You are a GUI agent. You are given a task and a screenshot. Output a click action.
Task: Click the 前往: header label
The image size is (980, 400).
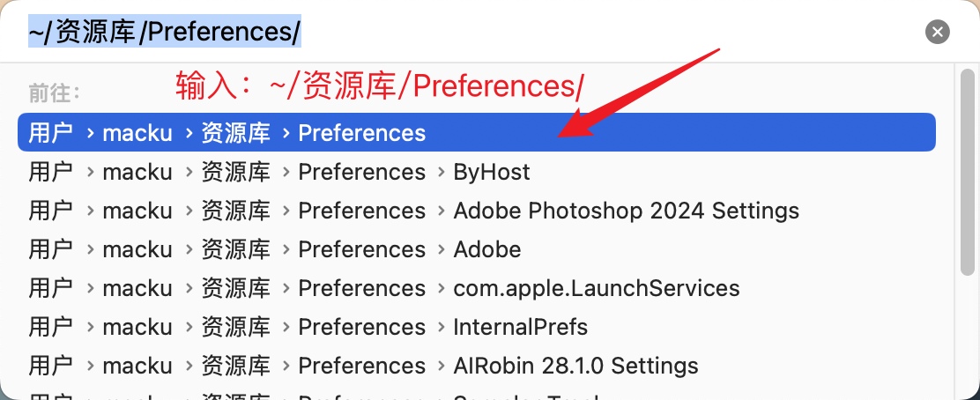click(55, 93)
